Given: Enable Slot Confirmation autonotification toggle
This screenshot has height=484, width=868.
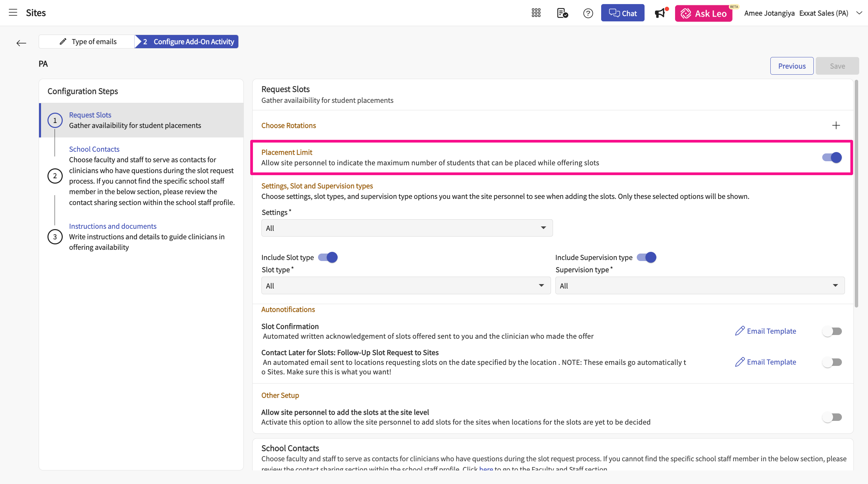Looking at the screenshot, I should tap(832, 331).
